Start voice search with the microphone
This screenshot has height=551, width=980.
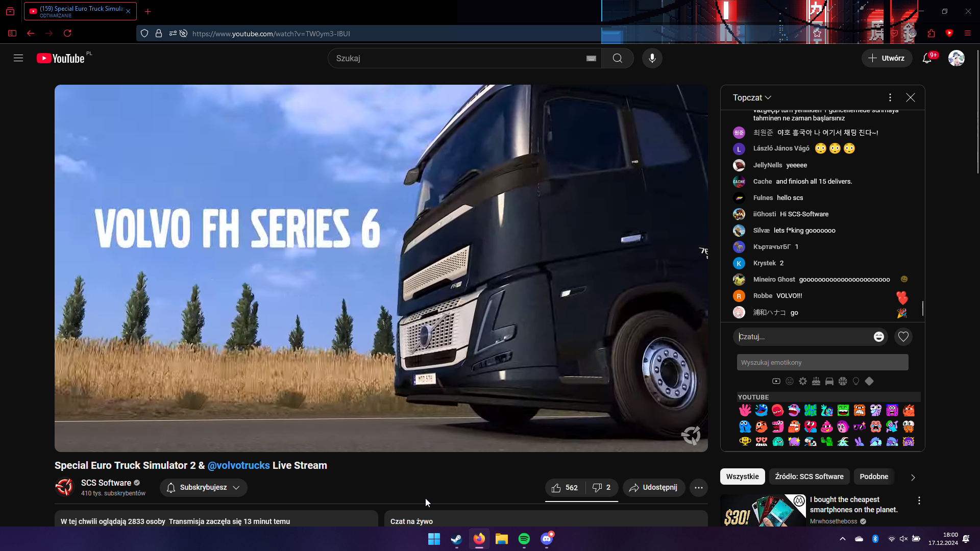[x=652, y=58]
